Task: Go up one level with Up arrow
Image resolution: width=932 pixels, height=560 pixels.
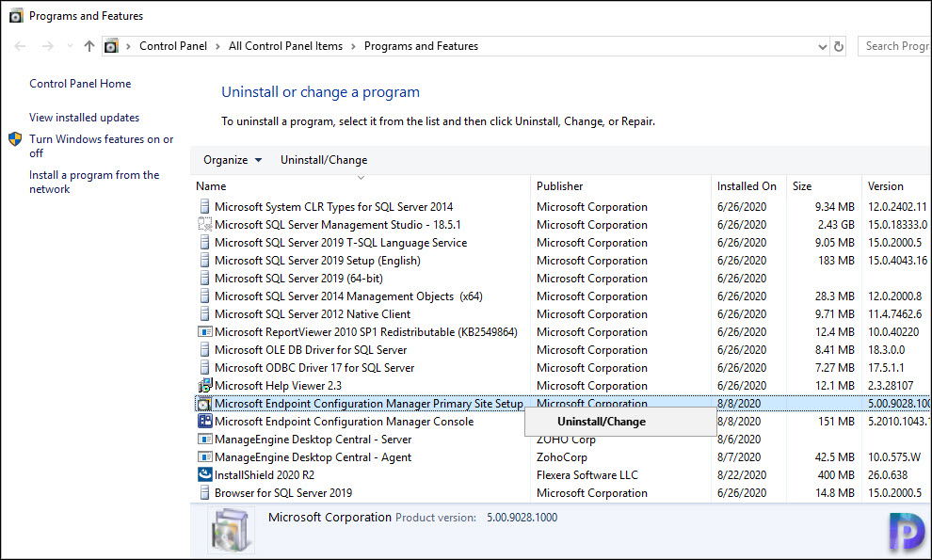Action: [x=89, y=46]
